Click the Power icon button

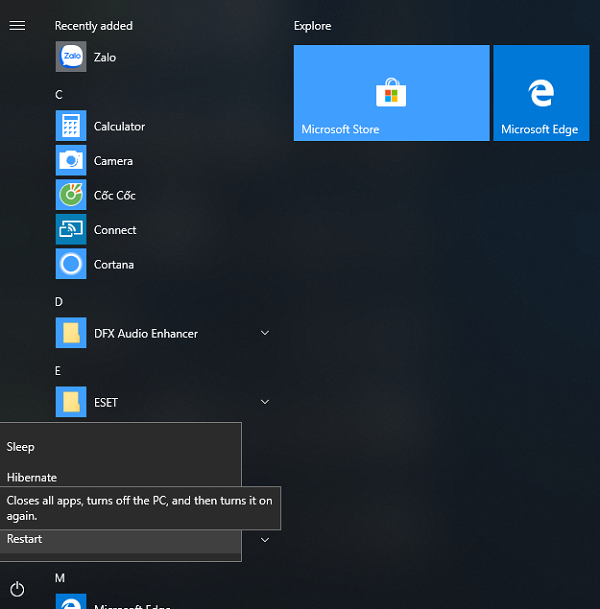coord(17,589)
